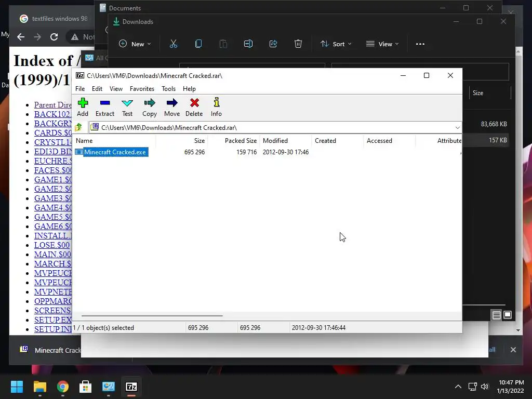Screen dimensions: 532x399
Task: Sort by the Modified column header
Action: point(286,140)
